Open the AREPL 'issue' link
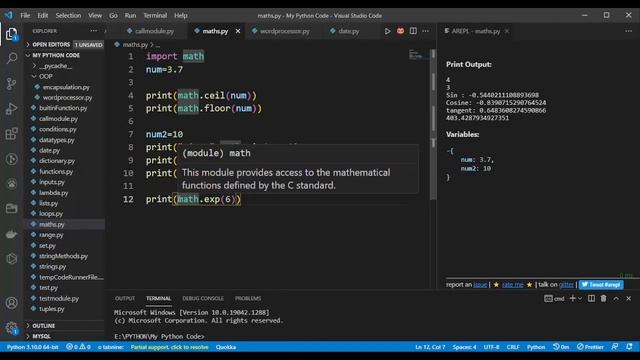 coord(480,284)
